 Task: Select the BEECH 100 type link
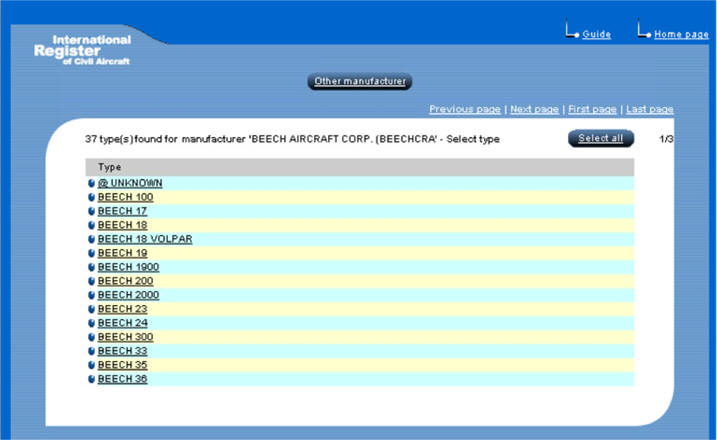tap(125, 197)
